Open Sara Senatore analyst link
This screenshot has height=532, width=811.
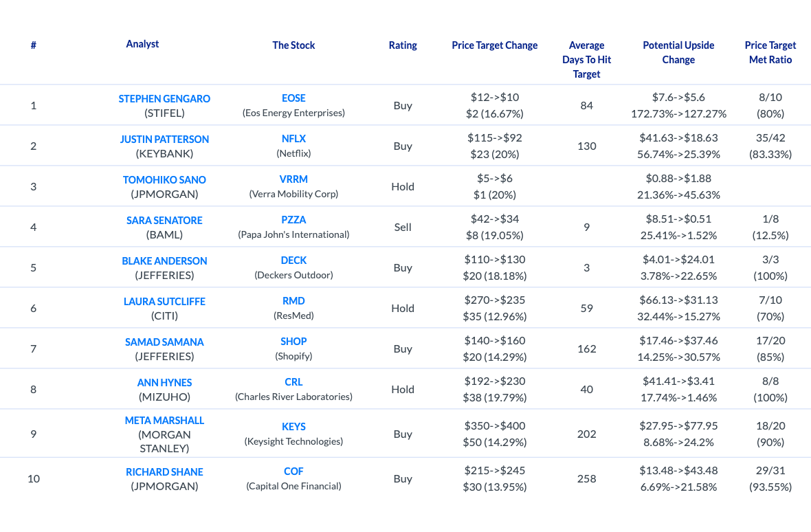click(x=164, y=221)
